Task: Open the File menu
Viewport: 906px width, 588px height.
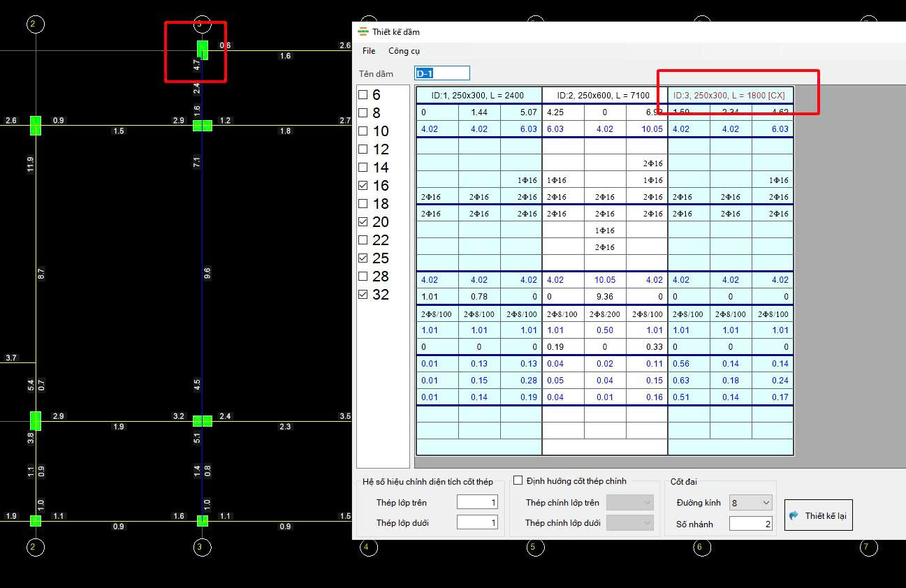Action: pos(369,51)
